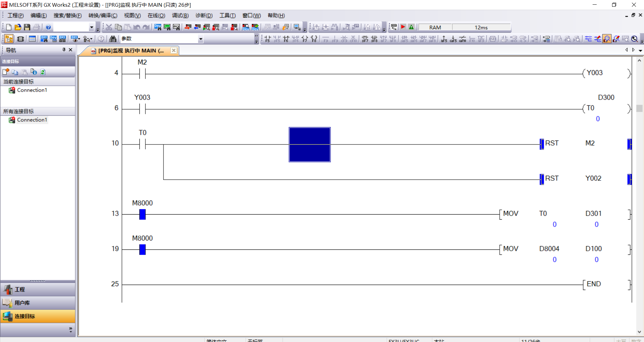This screenshot has width=644, height=342.
Task: Open the tab list dropdown arrow
Action: [x=640, y=50]
